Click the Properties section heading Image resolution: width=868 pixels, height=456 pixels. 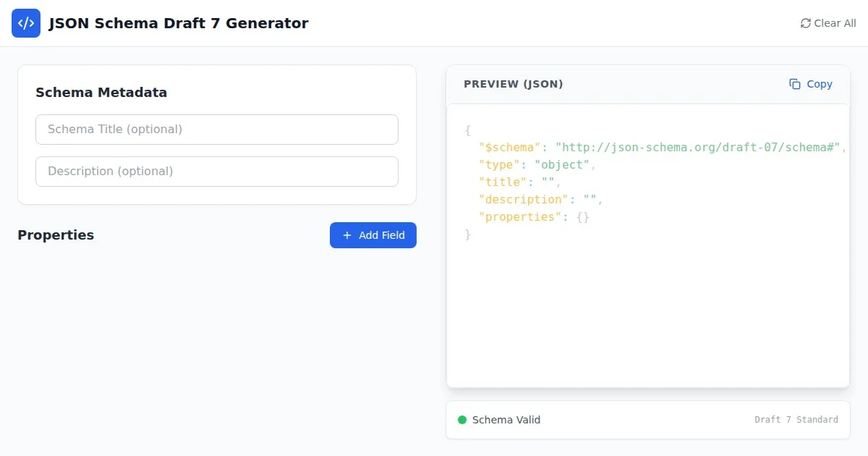click(x=56, y=235)
